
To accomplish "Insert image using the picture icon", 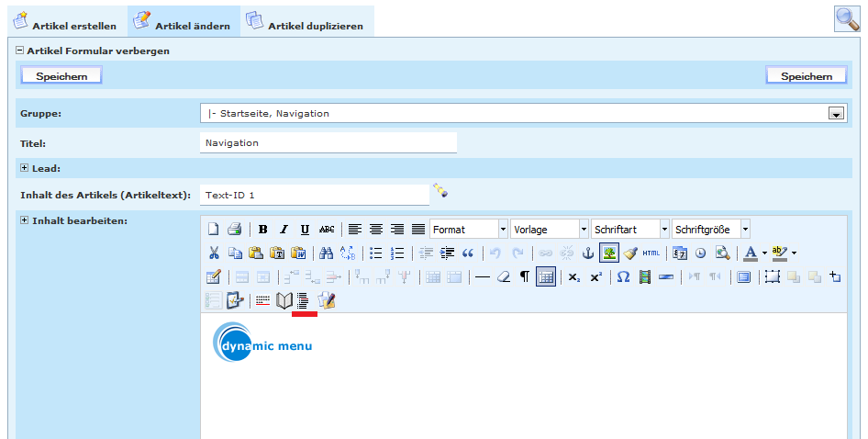I will (609, 253).
